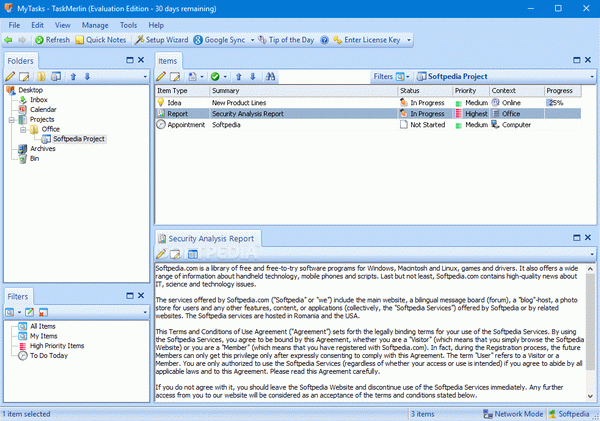Move the folder up with the Folders up arrow
The width and height of the screenshot is (600, 421).
coord(73,77)
